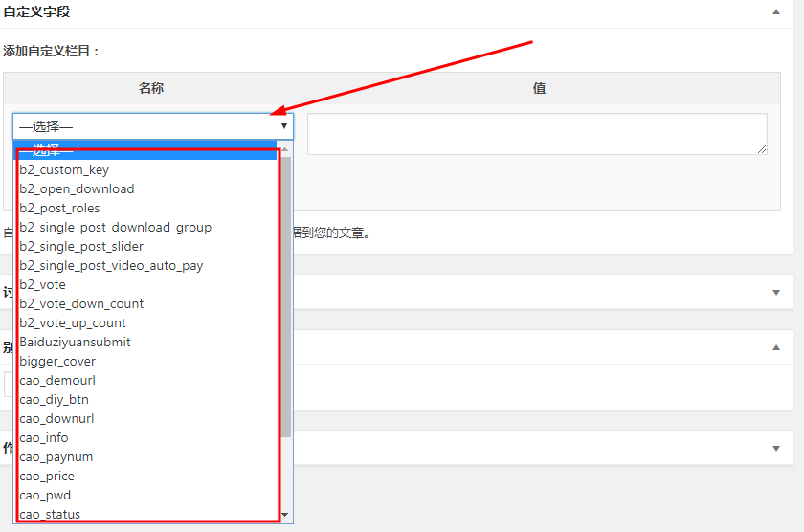The width and height of the screenshot is (804, 532).
Task: Choose bigger_cover option
Action: [57, 361]
